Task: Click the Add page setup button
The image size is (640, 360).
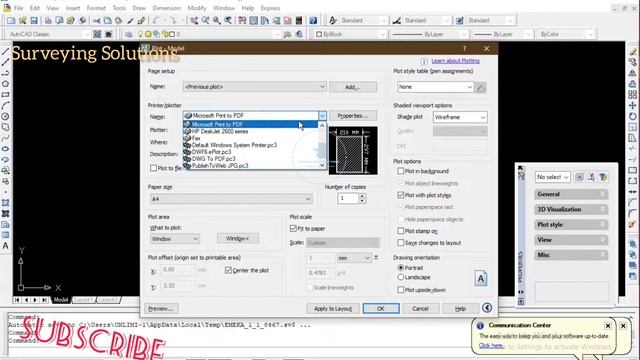Action: coord(353,87)
